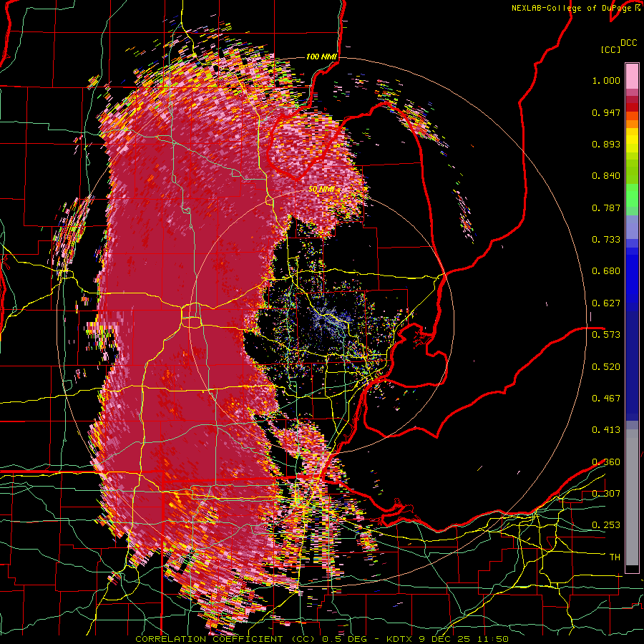Select the 0.307 scale value
The image size is (644, 644).
pyautogui.click(x=606, y=494)
